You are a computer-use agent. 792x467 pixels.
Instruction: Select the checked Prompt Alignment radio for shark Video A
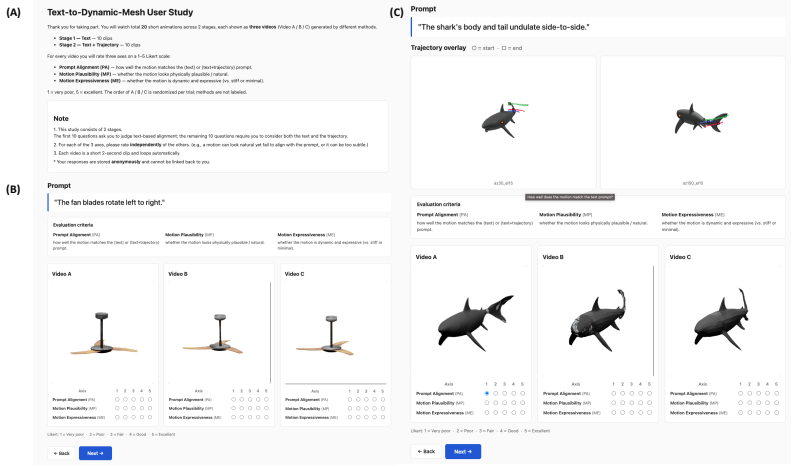coord(487,393)
